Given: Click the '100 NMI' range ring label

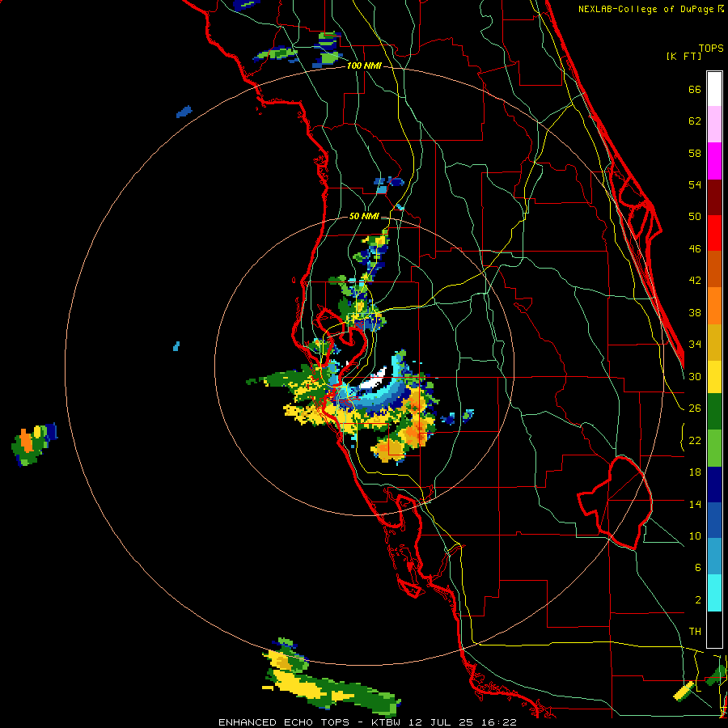Looking at the screenshot, I should click(x=364, y=66).
